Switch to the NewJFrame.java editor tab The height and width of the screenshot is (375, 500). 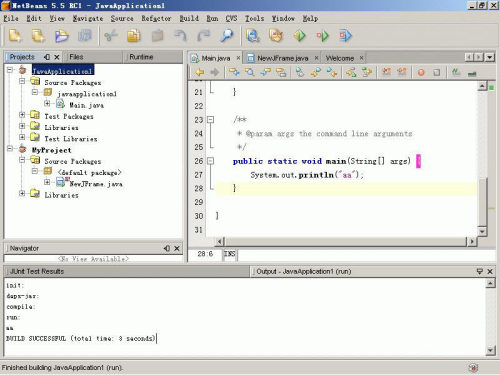pos(283,58)
